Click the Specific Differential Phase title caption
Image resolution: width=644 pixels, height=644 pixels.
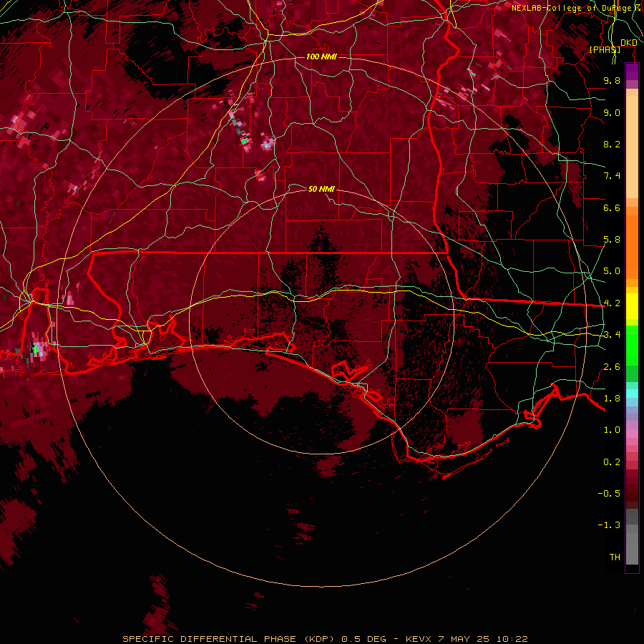pyautogui.click(x=325, y=639)
